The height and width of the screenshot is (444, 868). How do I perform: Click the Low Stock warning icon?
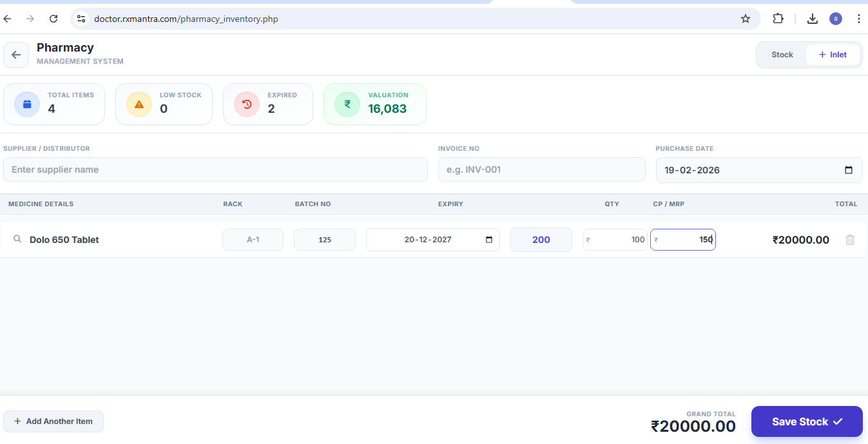tap(139, 104)
